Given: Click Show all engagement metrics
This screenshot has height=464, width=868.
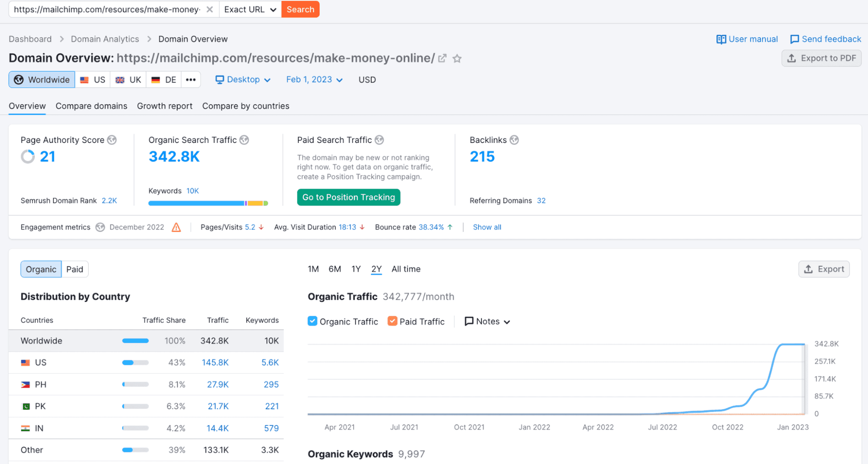Looking at the screenshot, I should point(487,227).
